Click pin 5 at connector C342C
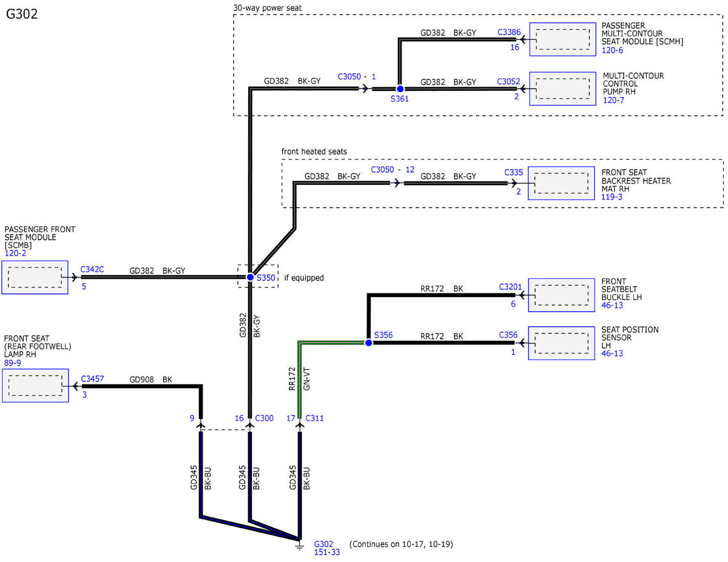 (x=84, y=286)
